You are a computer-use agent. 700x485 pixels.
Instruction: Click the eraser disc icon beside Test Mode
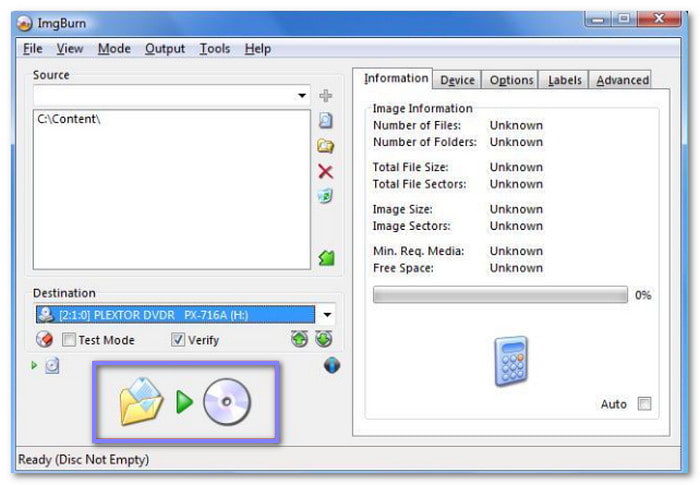(x=44, y=339)
